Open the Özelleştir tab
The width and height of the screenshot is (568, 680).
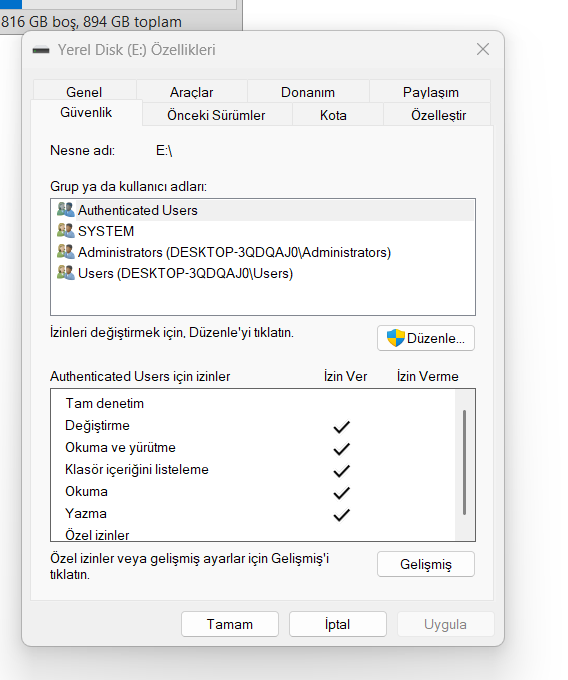pos(438,115)
